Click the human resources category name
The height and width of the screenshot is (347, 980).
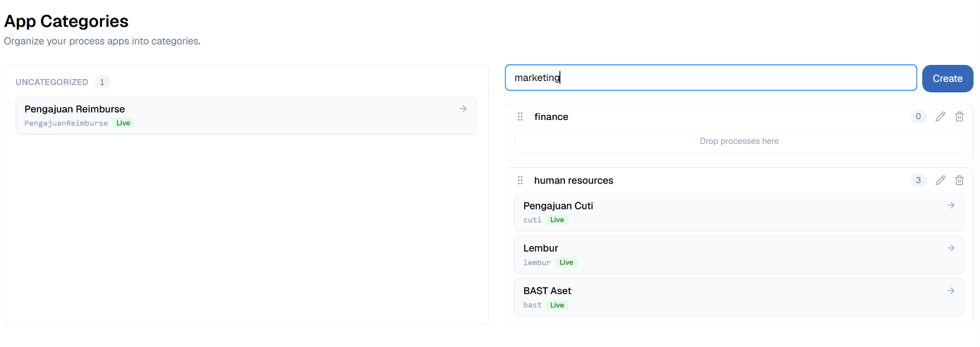[x=573, y=180]
